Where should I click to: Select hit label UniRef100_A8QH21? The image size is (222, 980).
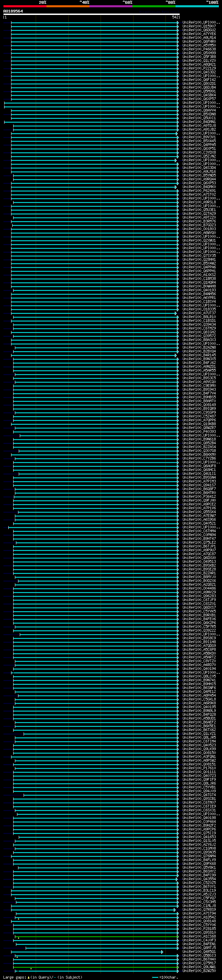point(199,64)
